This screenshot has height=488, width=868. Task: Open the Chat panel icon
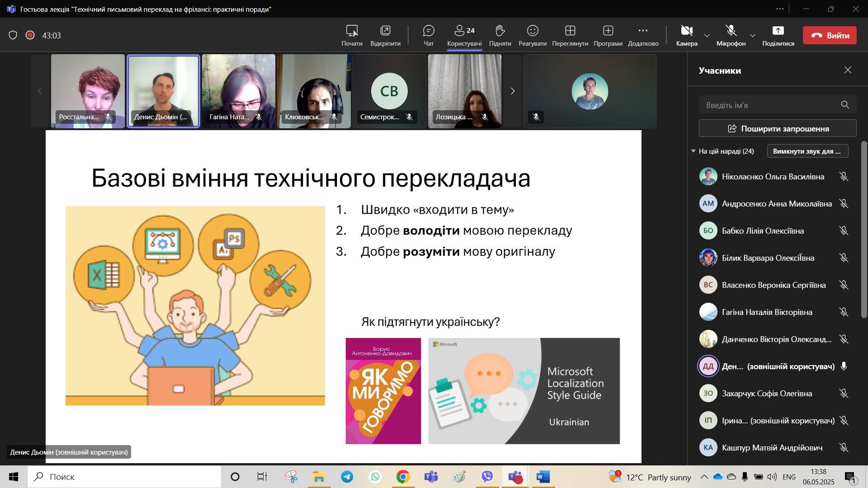click(428, 31)
